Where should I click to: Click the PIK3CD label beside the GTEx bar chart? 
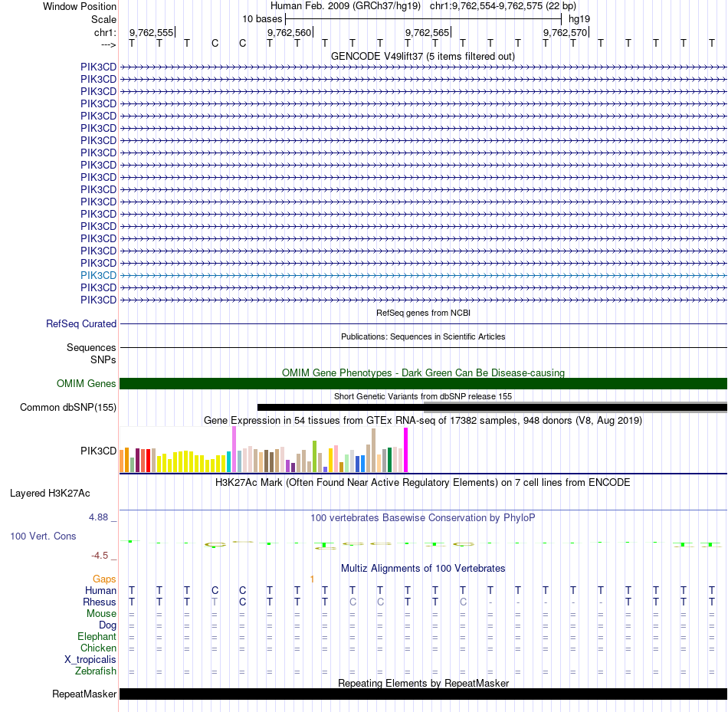coord(98,451)
